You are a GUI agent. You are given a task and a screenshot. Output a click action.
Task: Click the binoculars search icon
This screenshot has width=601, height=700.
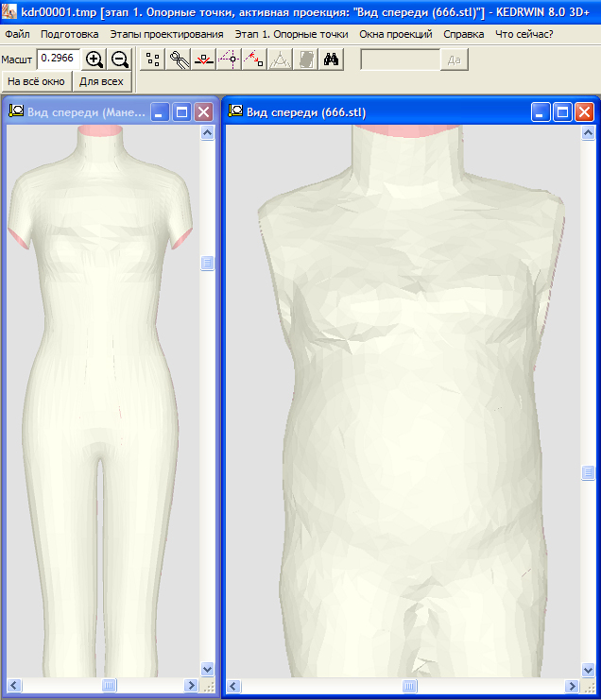(331, 60)
